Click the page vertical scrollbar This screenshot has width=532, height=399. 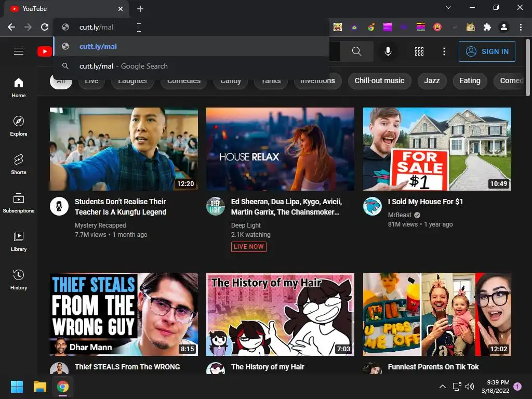point(528,68)
